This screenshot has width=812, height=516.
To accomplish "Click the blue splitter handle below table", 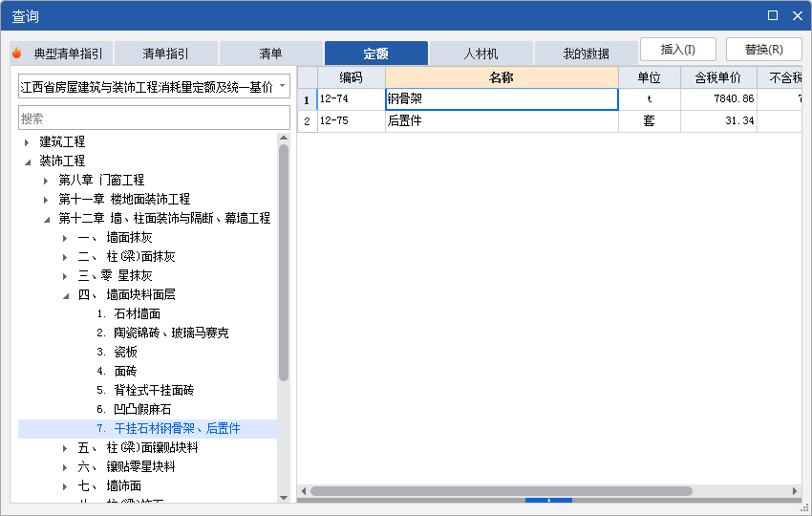I will [x=548, y=500].
